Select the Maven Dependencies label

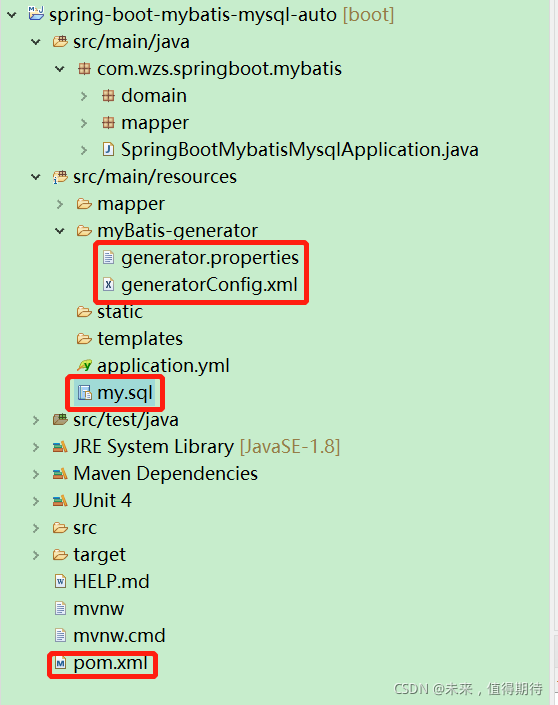(165, 474)
